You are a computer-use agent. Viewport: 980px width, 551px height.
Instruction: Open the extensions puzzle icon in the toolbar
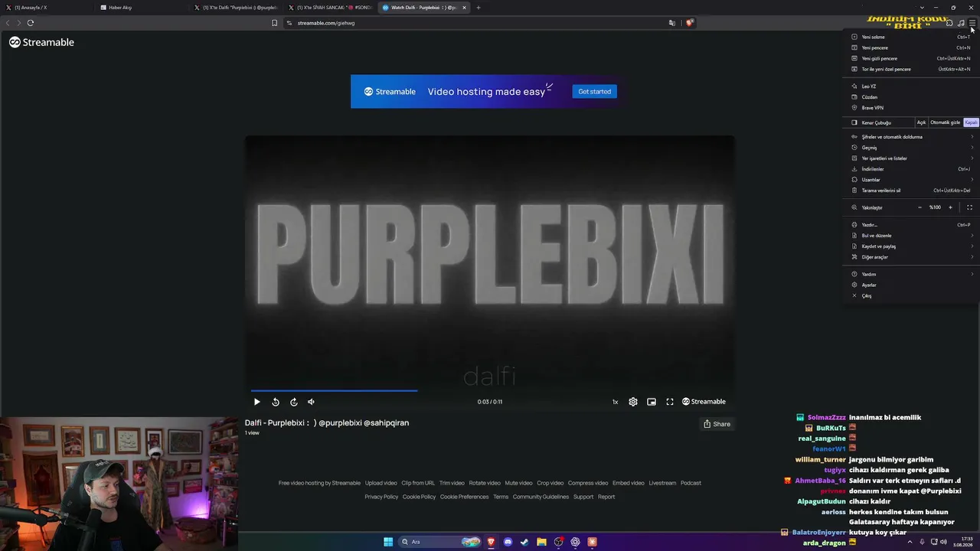(949, 23)
